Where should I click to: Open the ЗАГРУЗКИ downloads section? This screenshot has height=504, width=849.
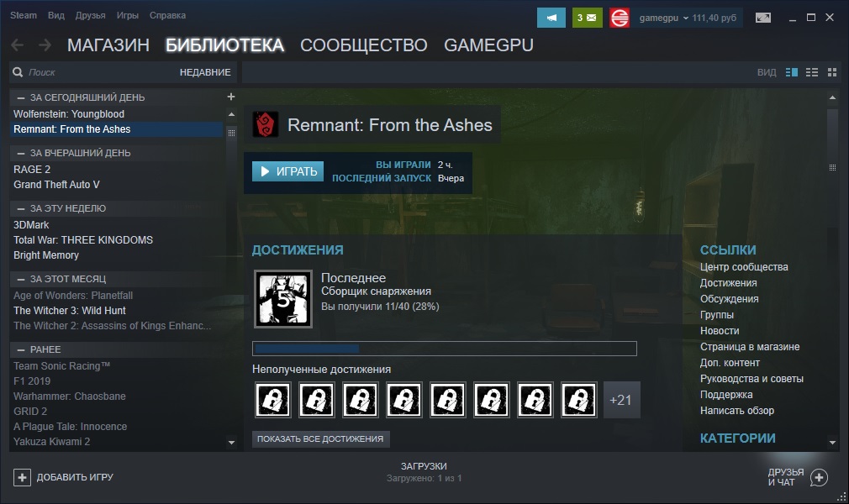(424, 466)
